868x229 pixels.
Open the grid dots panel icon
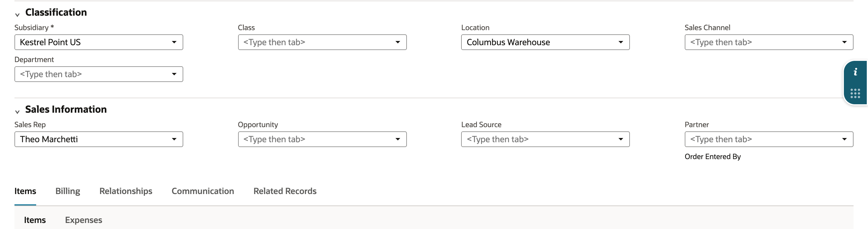tap(855, 93)
